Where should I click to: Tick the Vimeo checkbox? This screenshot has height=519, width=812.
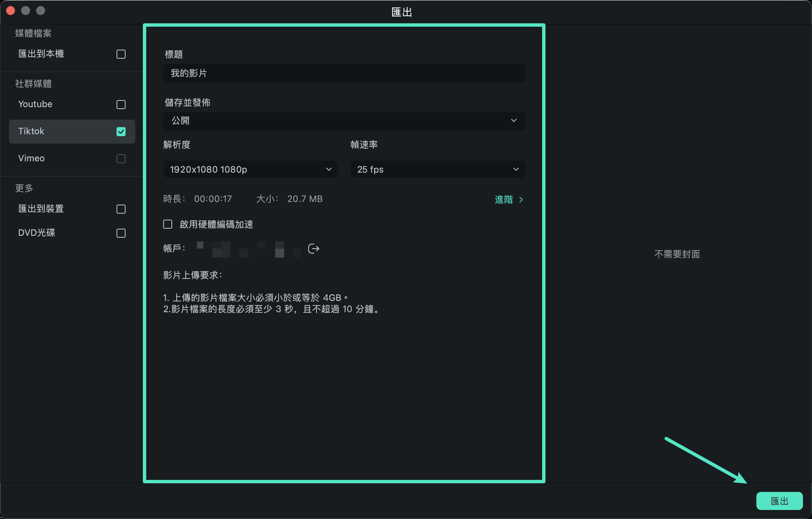coord(121,159)
